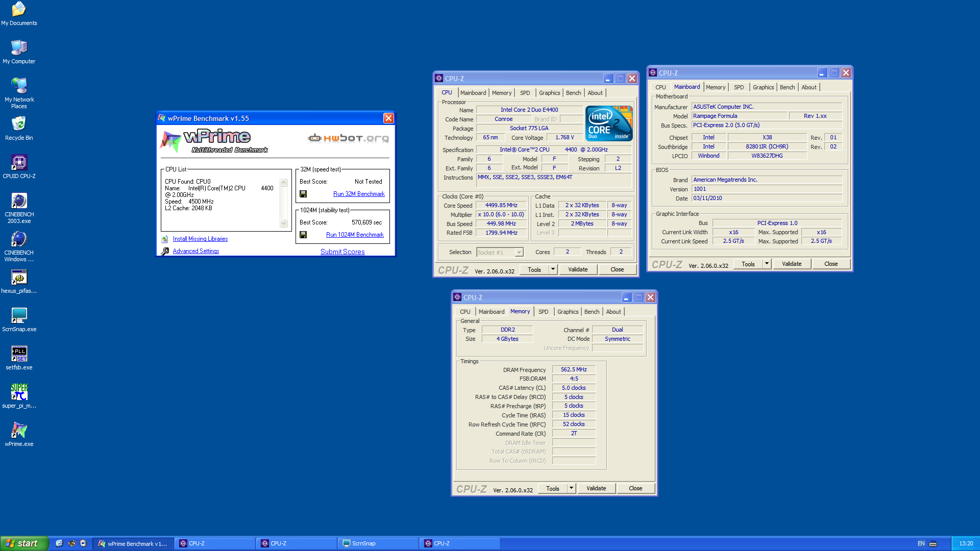Open CPU tab in Memory window
The height and width of the screenshot is (551, 980).
click(x=465, y=312)
